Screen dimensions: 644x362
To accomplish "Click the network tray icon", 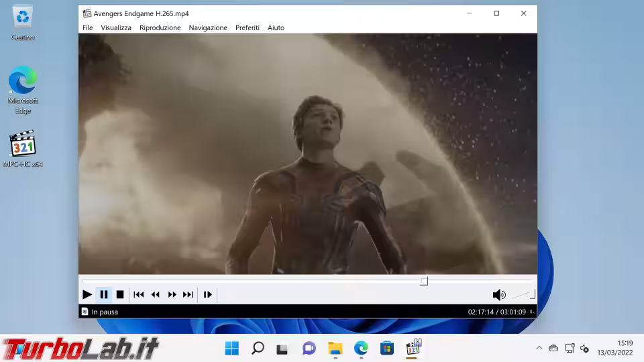I will click(x=570, y=348).
